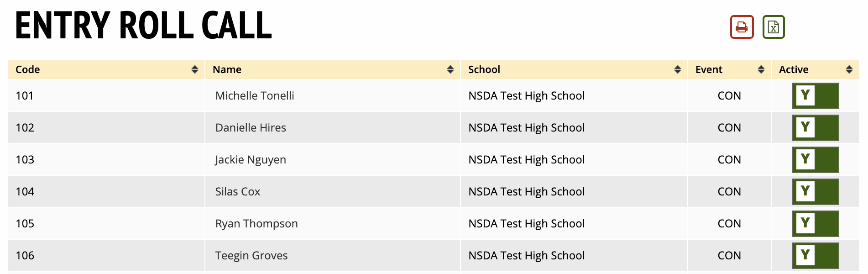Sort by Name column arrows
868x274 pixels.
point(450,69)
